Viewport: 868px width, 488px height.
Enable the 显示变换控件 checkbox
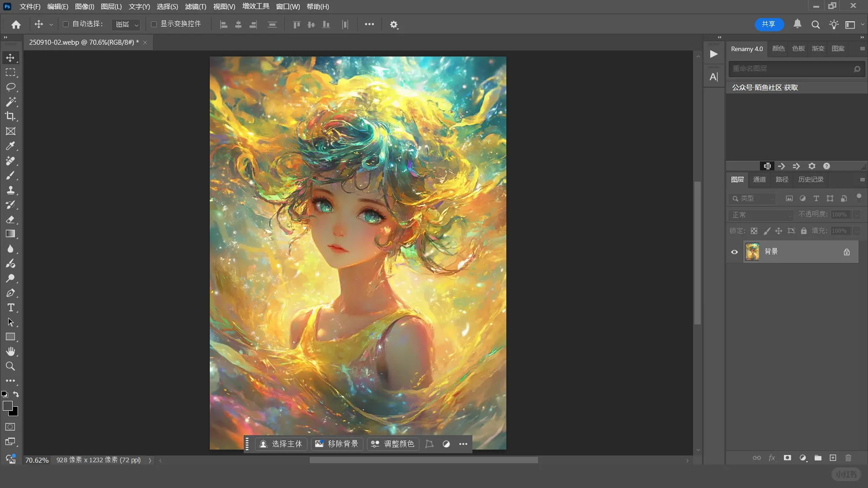click(154, 24)
